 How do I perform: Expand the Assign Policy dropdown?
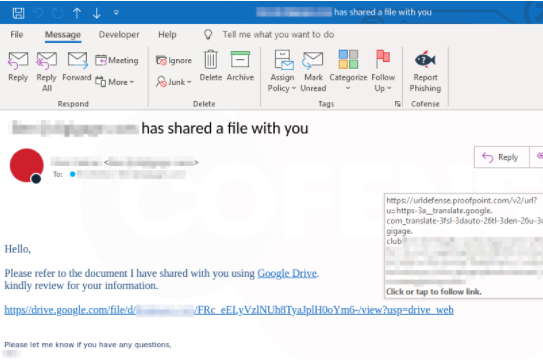point(282,71)
